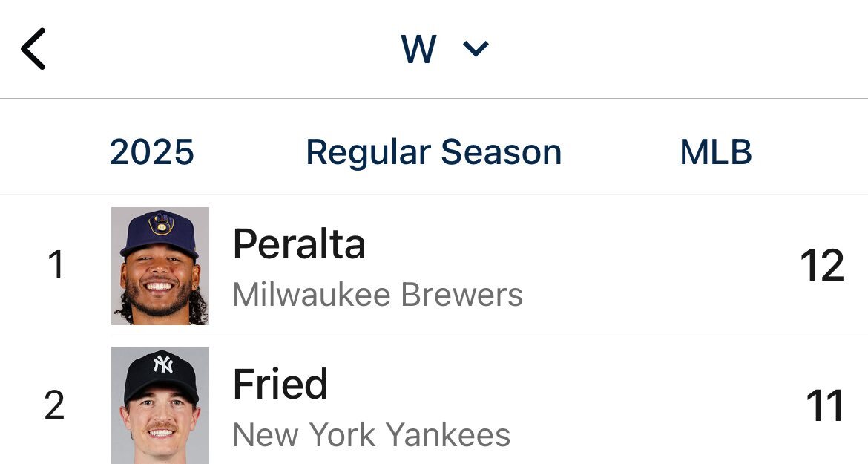
Task: Select rank number 1 in leaderboard
Action: [56, 266]
